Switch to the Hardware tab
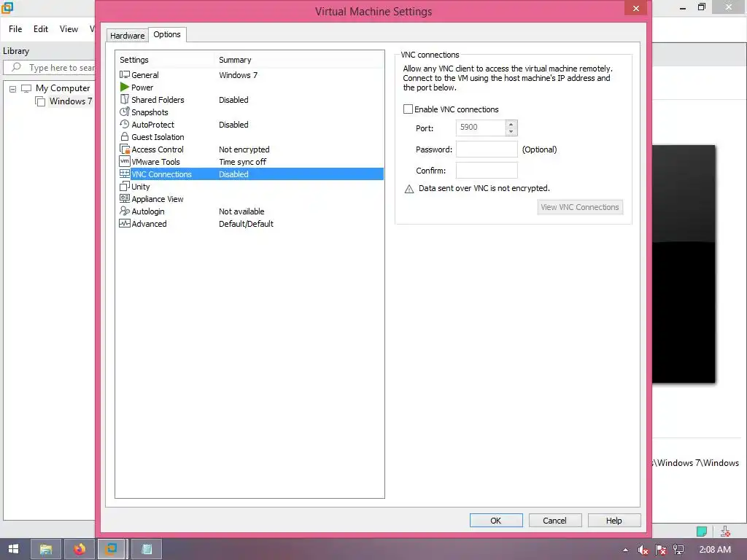 coord(127,36)
